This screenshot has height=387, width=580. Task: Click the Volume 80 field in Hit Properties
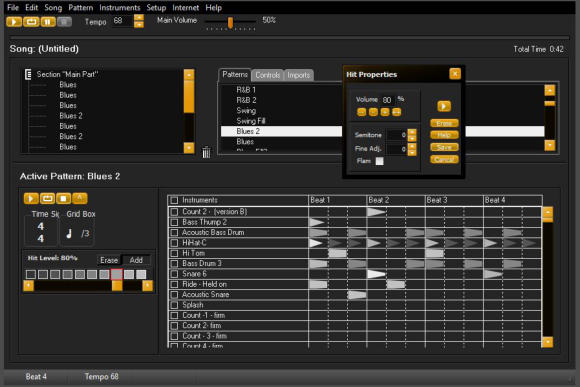(387, 100)
